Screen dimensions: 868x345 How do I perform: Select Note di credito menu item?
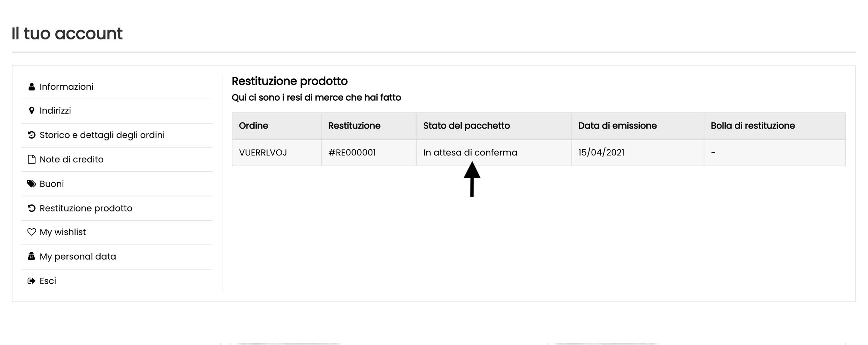[71, 159]
